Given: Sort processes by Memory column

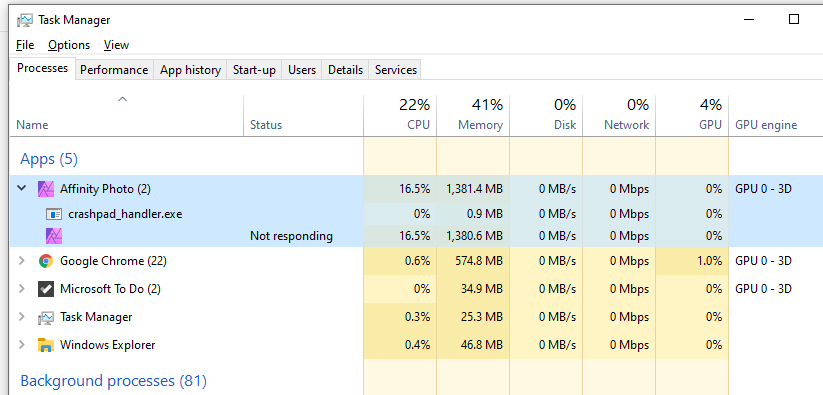Looking at the screenshot, I should 473,115.
